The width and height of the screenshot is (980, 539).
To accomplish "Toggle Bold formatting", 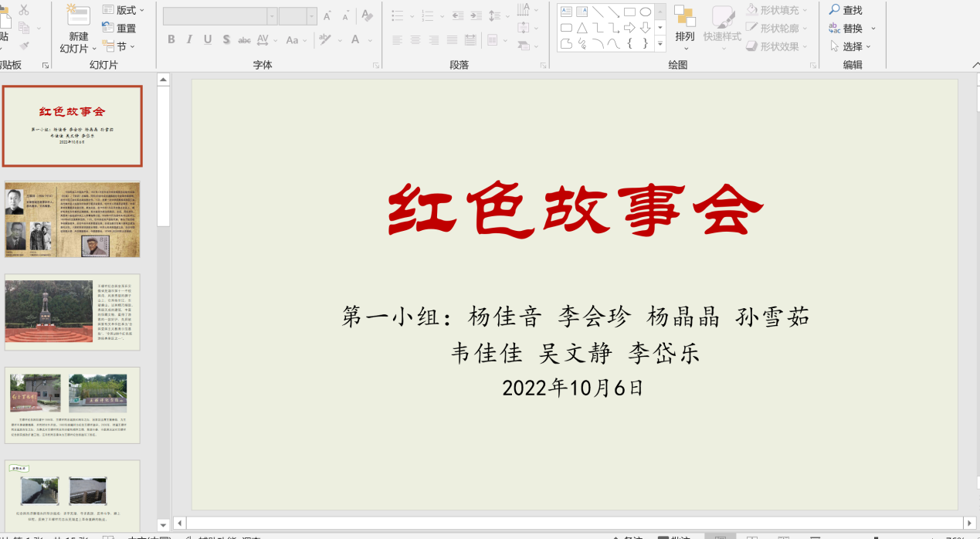I will tap(171, 40).
